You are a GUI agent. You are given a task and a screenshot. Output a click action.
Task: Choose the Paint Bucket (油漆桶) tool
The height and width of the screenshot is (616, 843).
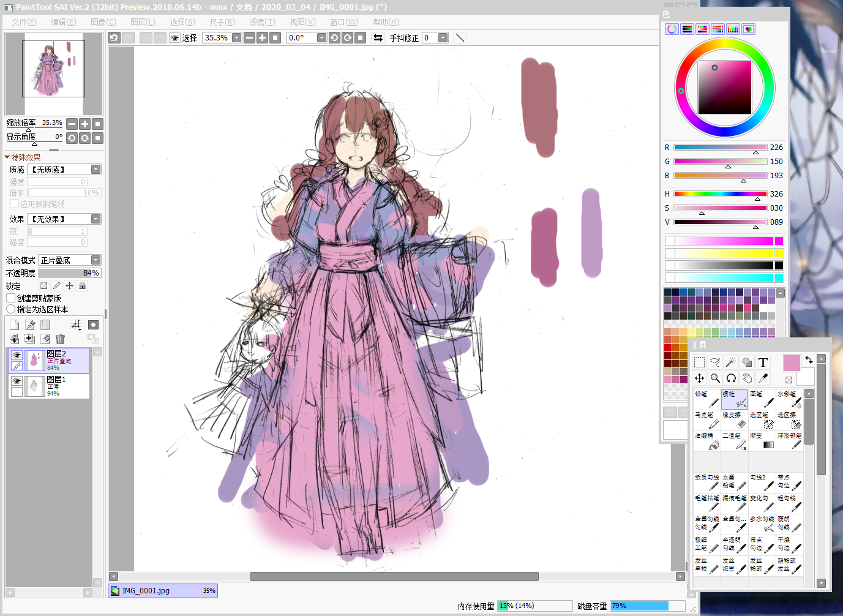click(x=707, y=441)
